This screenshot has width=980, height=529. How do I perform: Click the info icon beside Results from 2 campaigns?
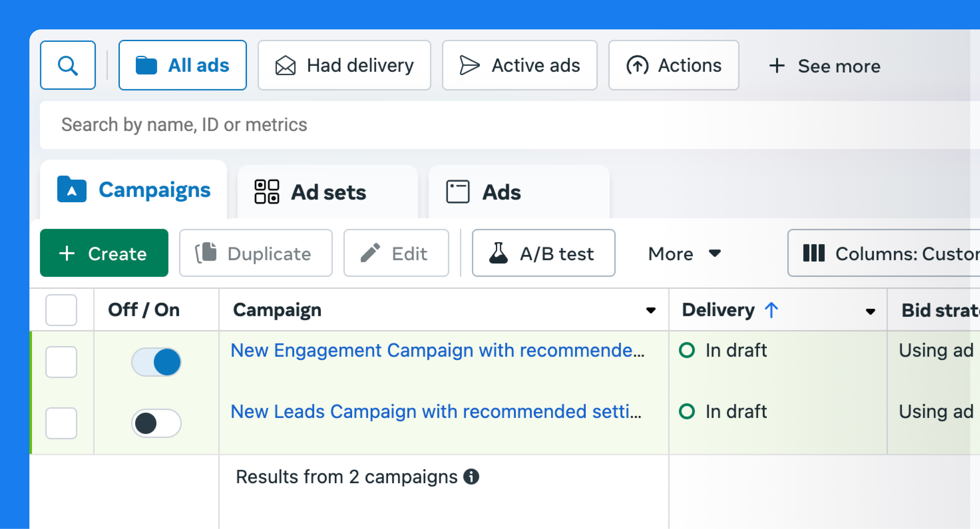pos(471,476)
